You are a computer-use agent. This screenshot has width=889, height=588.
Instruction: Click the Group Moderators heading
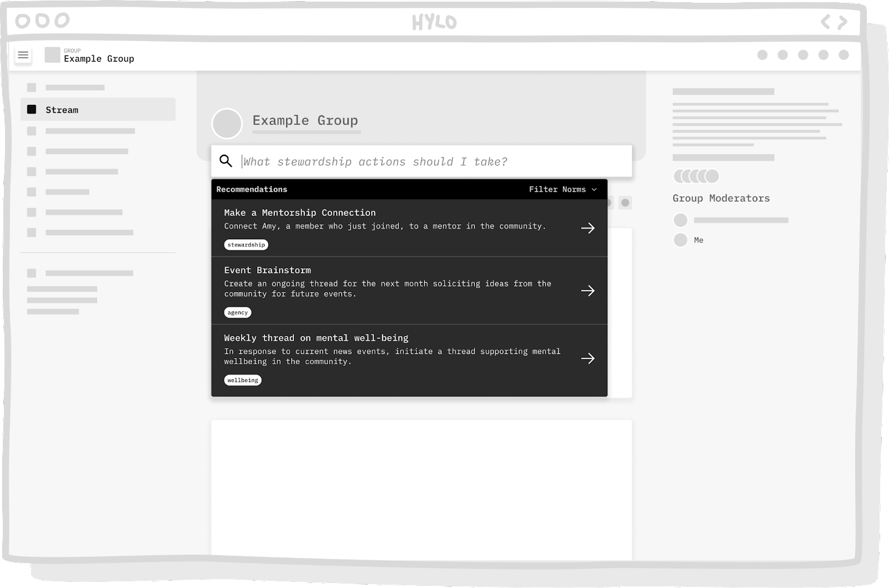pos(721,198)
